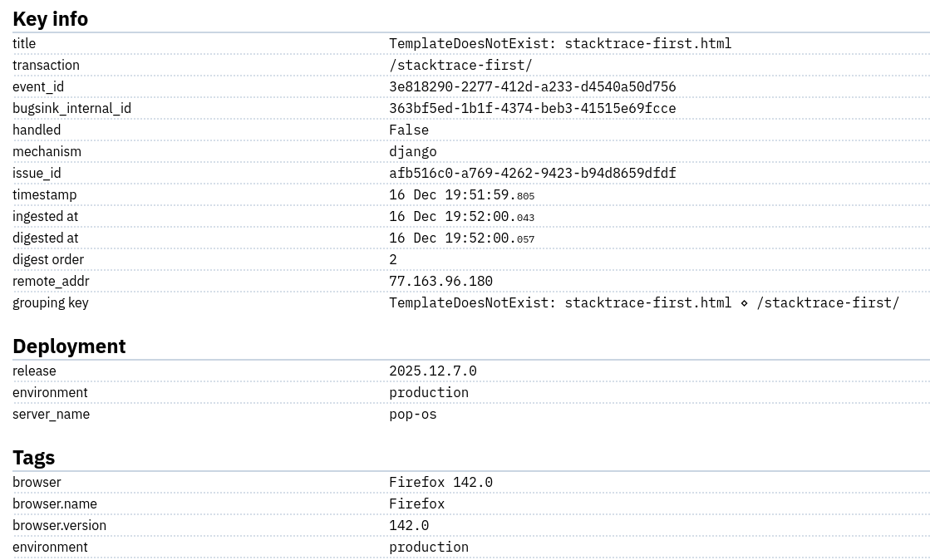This screenshot has width=930, height=560.
Task: Click the Key info heading
Action: pyautogui.click(x=50, y=18)
